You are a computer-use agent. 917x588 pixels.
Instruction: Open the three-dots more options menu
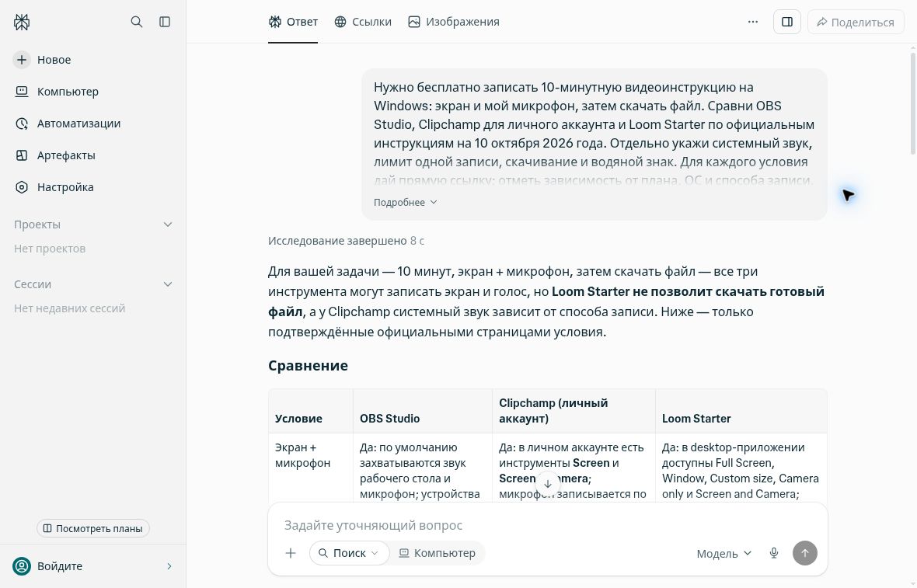[x=753, y=22]
